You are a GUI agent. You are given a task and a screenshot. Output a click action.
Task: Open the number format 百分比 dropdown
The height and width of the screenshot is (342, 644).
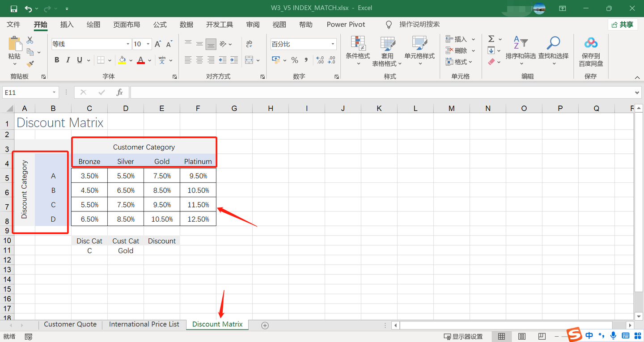coord(333,44)
